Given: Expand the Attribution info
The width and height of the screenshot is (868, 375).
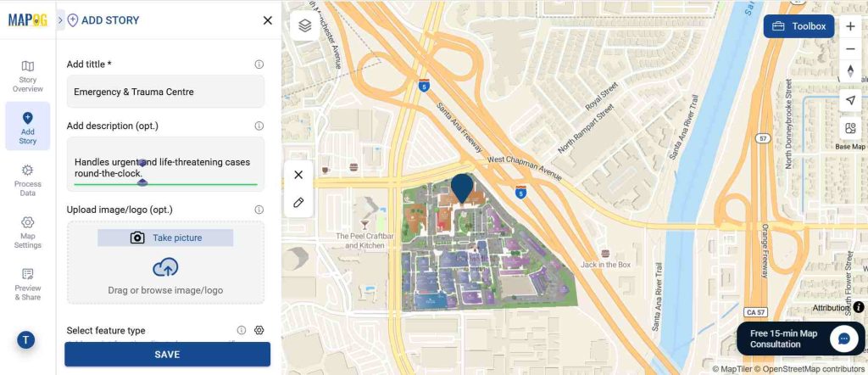Looking at the screenshot, I should 859,307.
